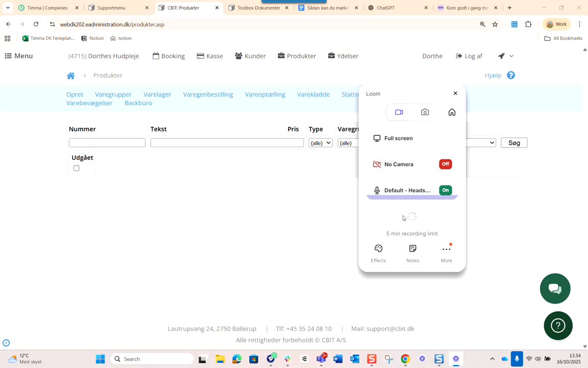
Task: Open the Kasse menu
Action: point(210,56)
